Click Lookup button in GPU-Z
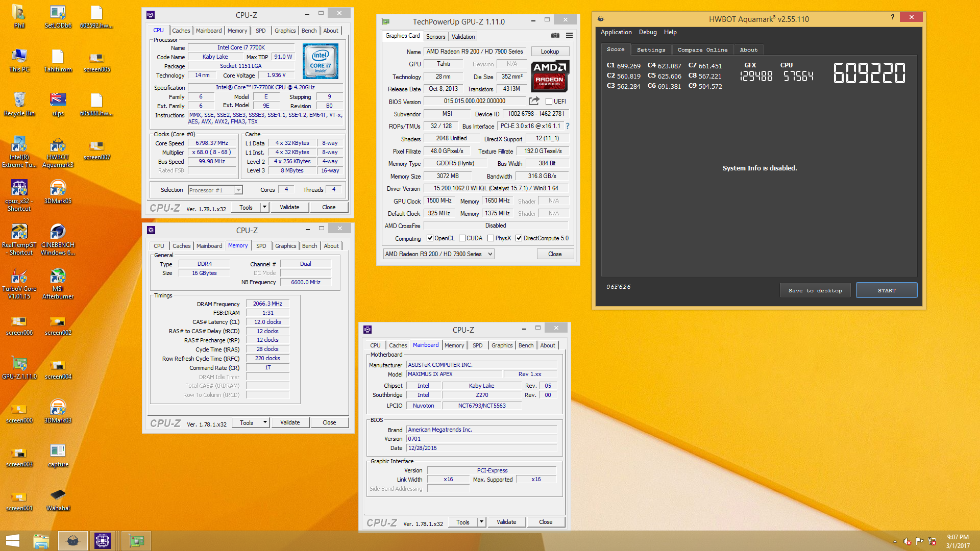 (550, 52)
